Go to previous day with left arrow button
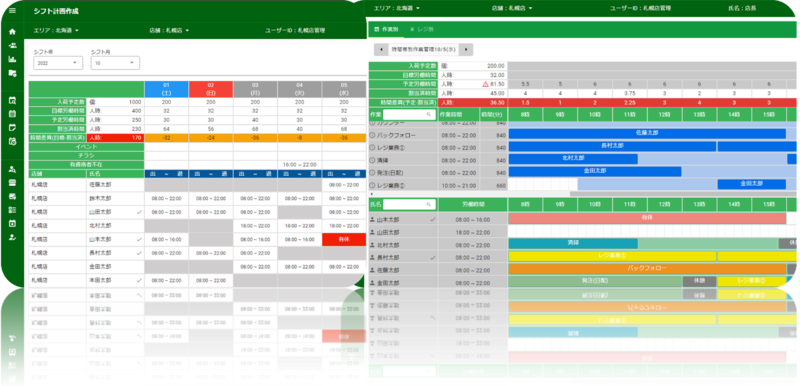This screenshot has height=386, width=800. pos(382,49)
